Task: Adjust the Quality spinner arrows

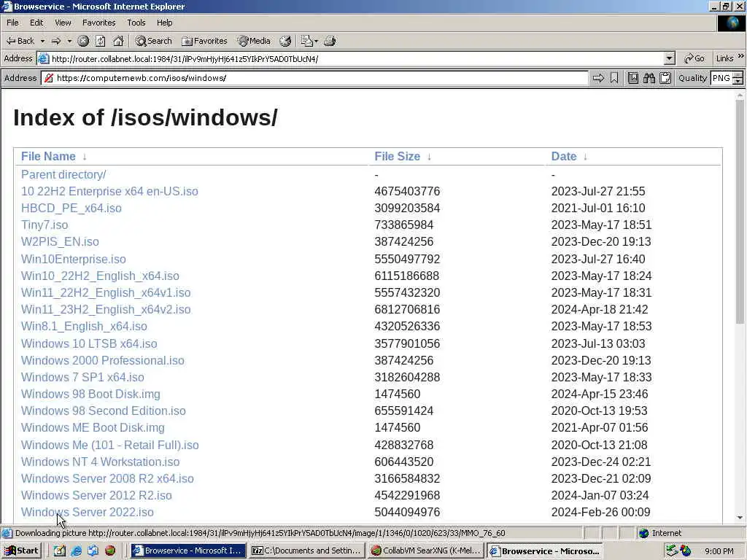Action: (738, 78)
